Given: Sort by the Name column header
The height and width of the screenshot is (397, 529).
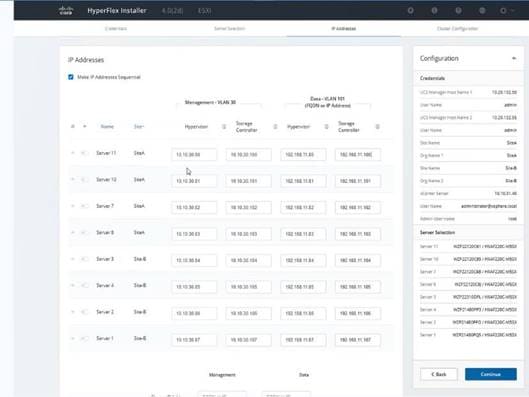Looking at the screenshot, I should [107, 126].
